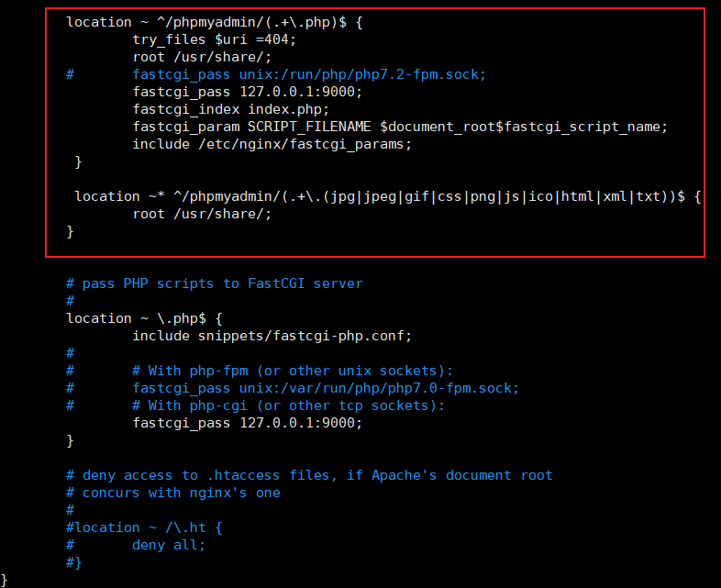Click the commented php7.2-fpm.sock fastcgi_pass line
The image size is (721, 588).
coord(309,74)
